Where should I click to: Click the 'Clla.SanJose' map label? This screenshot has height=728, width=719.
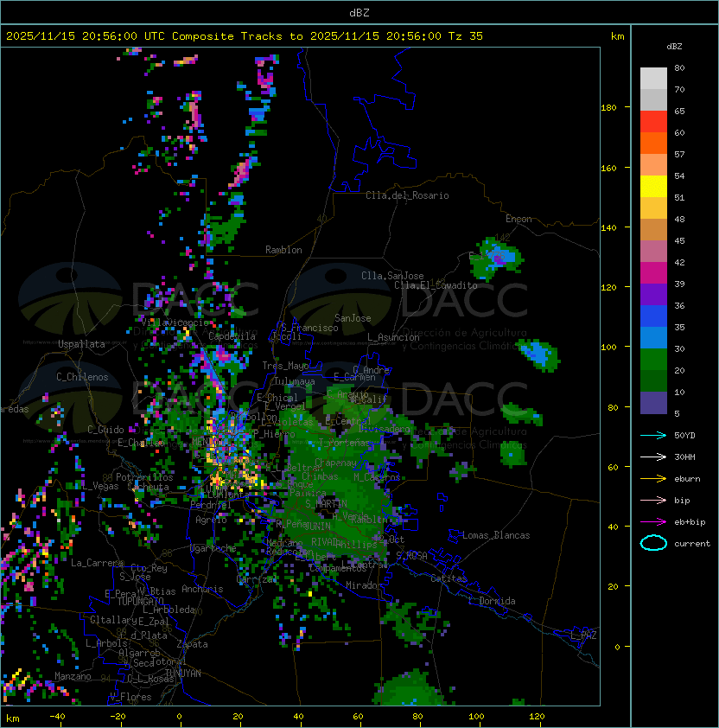tap(392, 276)
